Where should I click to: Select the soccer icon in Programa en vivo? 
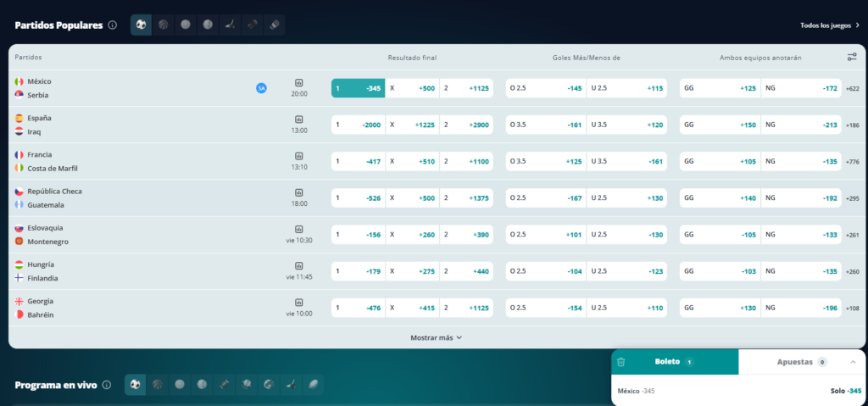(x=135, y=385)
